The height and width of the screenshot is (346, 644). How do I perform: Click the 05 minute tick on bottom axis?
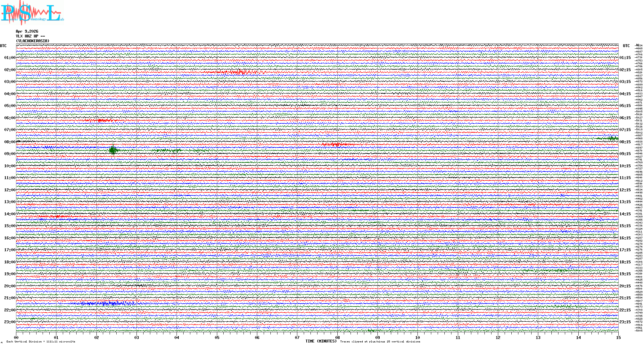(x=217, y=338)
